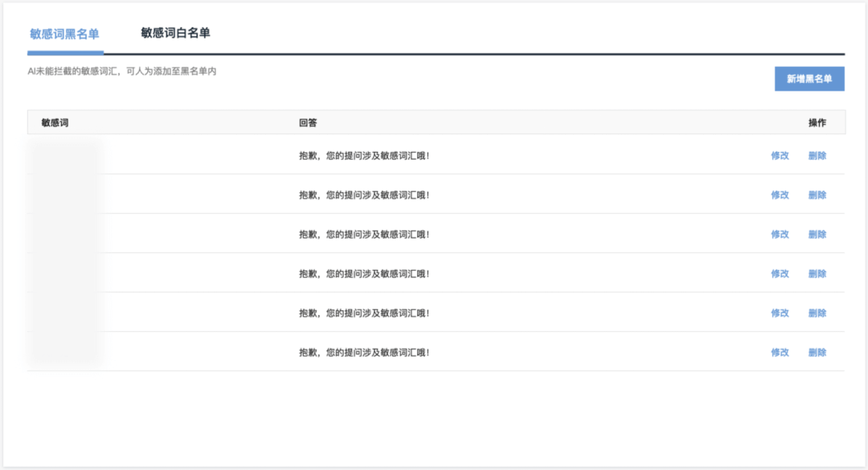868x470 pixels.
Task: Click the 敏感词 column header
Action: coord(55,123)
